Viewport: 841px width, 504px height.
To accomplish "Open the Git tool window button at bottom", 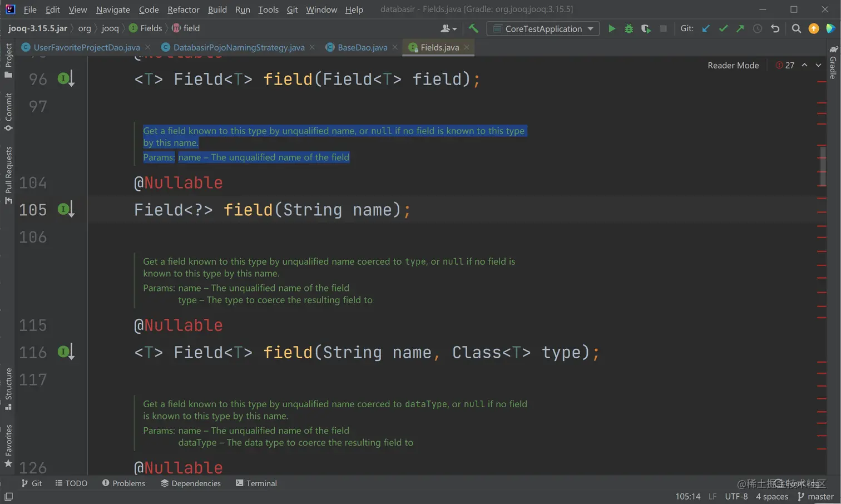I will pos(32,483).
